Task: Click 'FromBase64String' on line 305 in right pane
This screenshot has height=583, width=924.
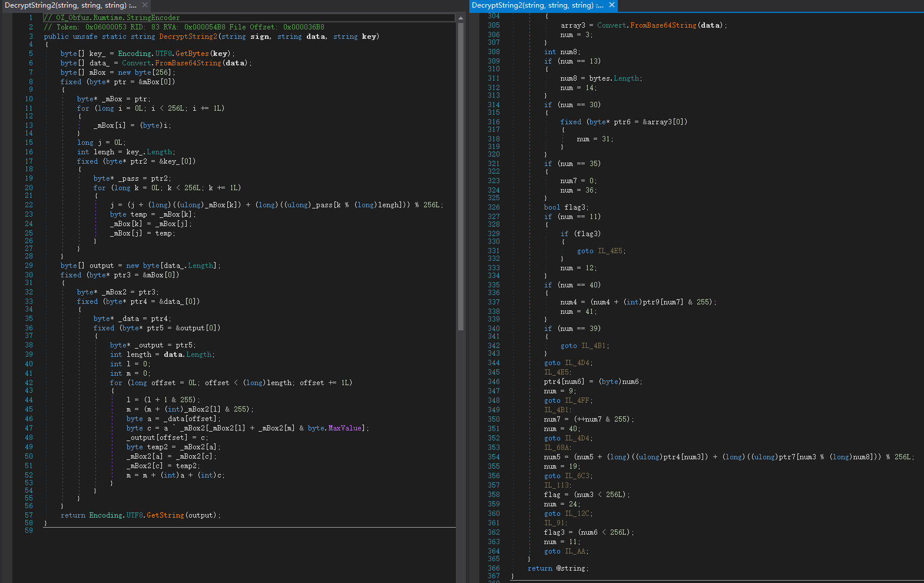Action: pyautogui.click(x=663, y=25)
